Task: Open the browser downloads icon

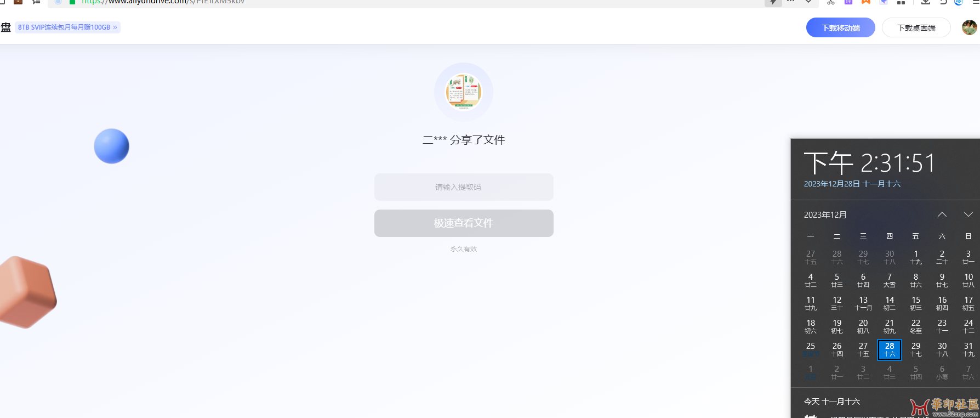Action: click(x=925, y=2)
